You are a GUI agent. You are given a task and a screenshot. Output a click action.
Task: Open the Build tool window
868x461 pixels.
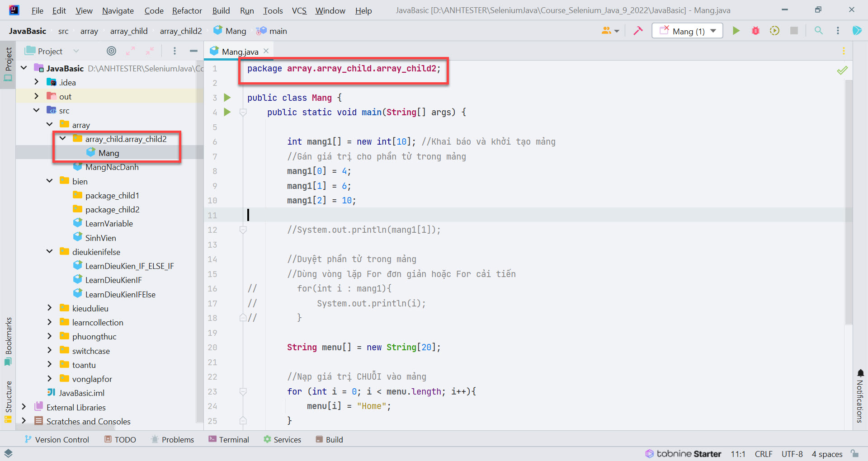click(330, 439)
